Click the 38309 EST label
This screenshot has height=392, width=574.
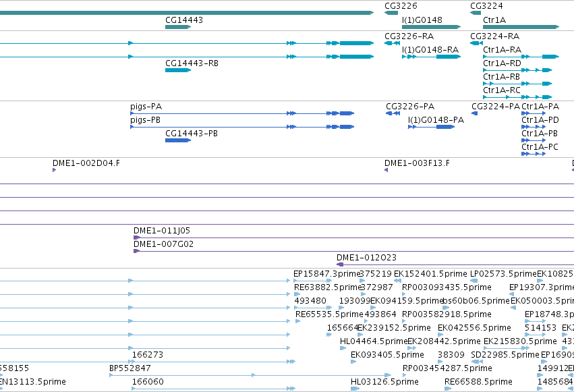pos(451,355)
